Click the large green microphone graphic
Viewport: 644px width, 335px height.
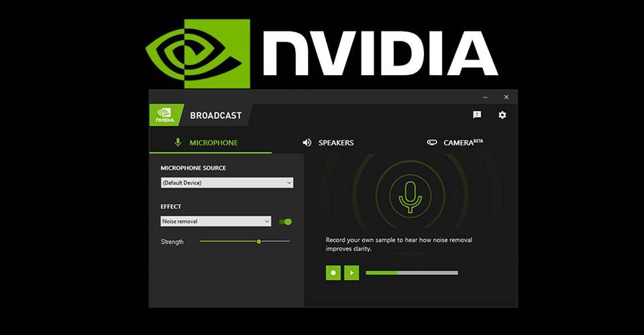(411, 196)
